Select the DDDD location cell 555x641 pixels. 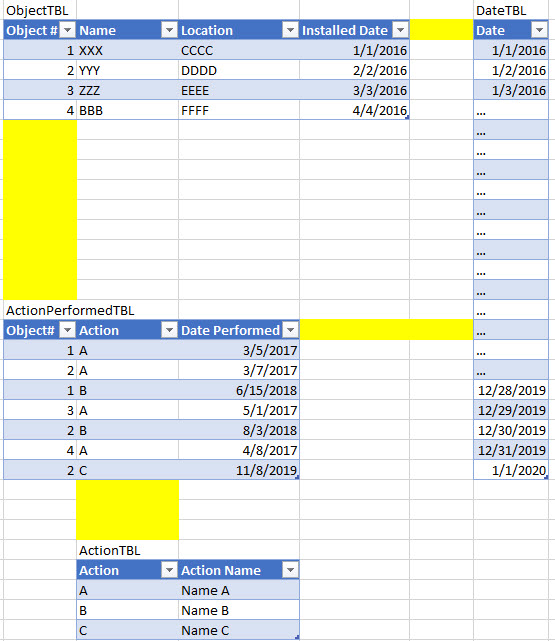click(239, 70)
